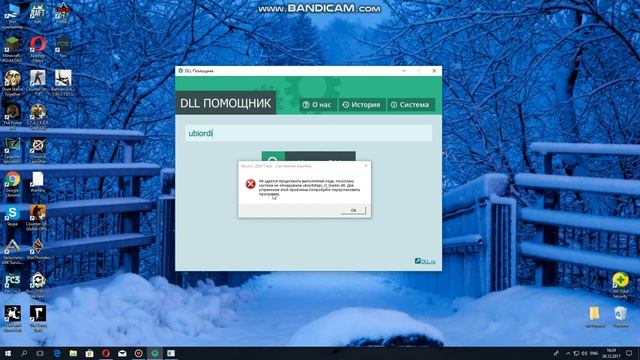Open the Windows Start menu
The width and height of the screenshot is (640, 360).
(x=7, y=353)
